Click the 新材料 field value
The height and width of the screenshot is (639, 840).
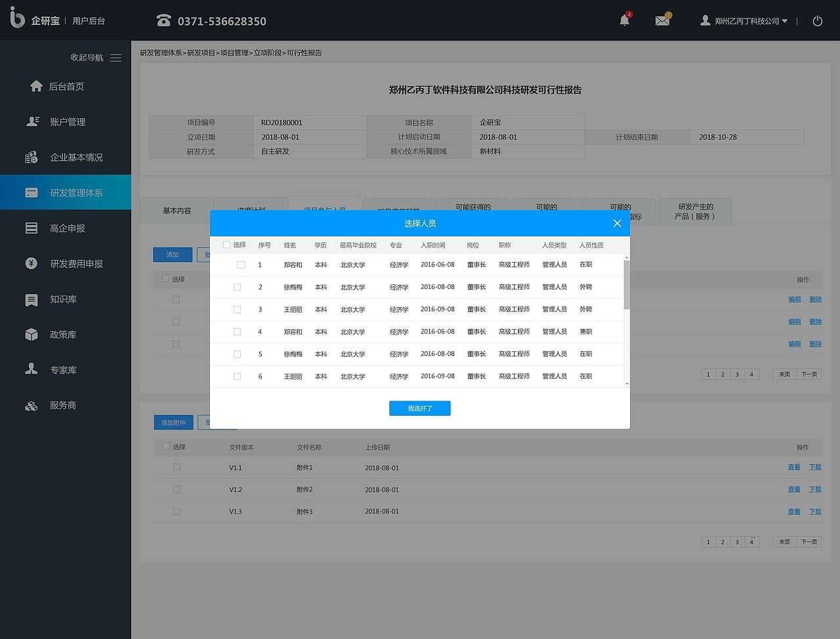point(490,152)
